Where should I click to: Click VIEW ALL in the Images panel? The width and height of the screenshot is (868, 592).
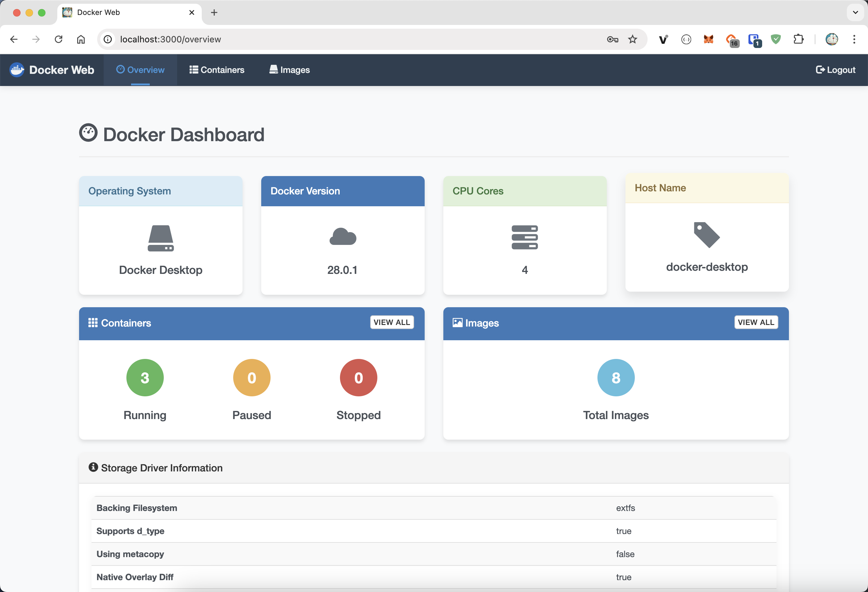click(756, 322)
